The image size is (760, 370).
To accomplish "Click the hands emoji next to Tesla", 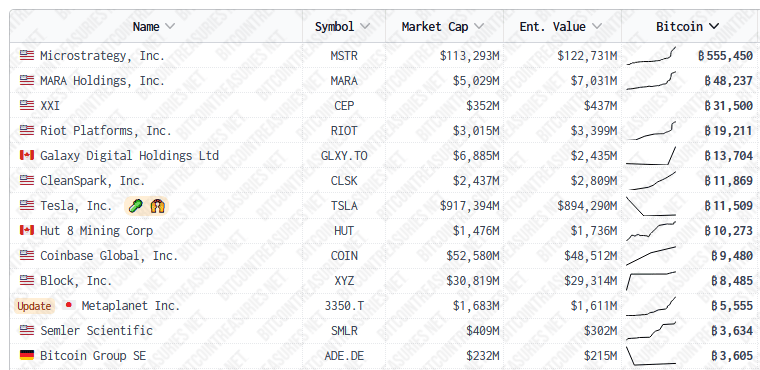I will click(x=158, y=207).
